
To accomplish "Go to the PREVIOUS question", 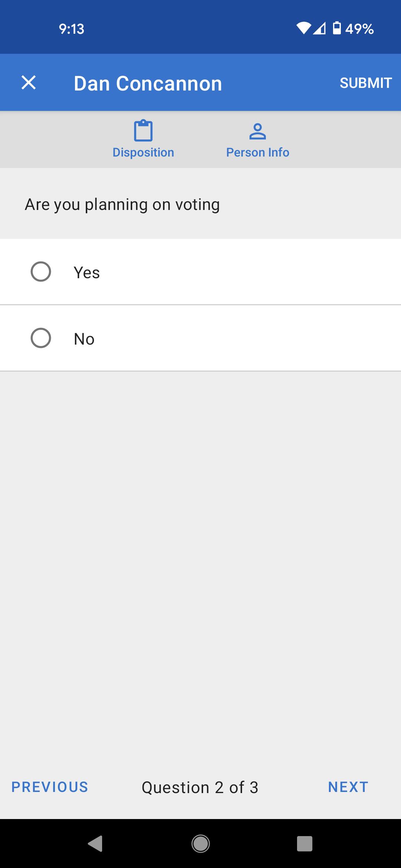I will tap(50, 787).
